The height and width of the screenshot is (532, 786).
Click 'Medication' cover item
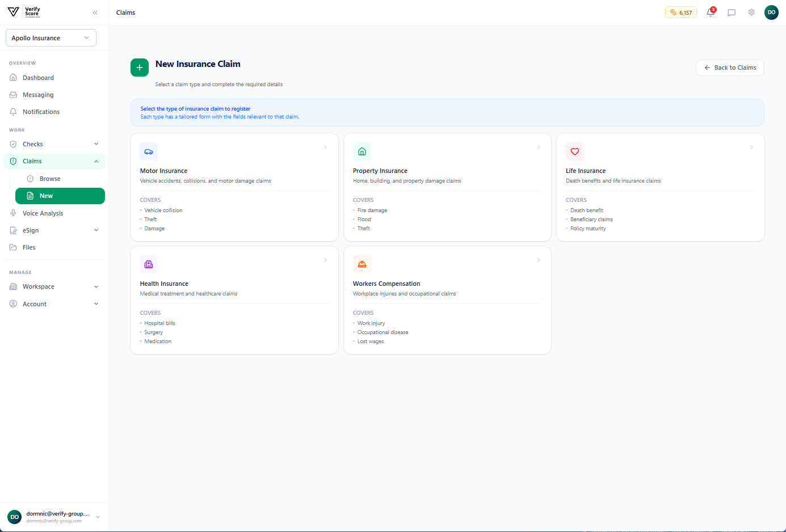coord(158,341)
